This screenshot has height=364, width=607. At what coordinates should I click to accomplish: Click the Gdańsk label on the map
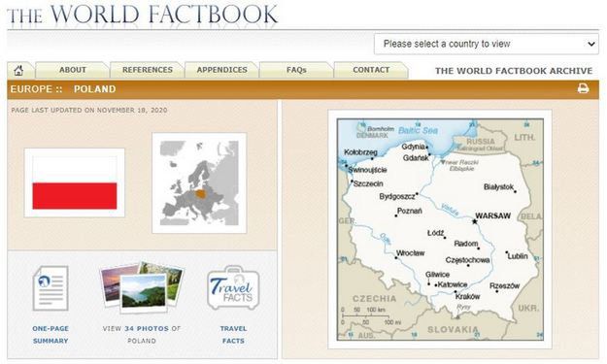click(416, 158)
